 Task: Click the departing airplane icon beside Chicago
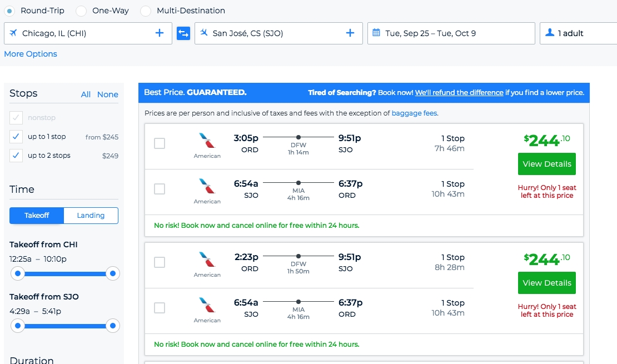pyautogui.click(x=13, y=33)
